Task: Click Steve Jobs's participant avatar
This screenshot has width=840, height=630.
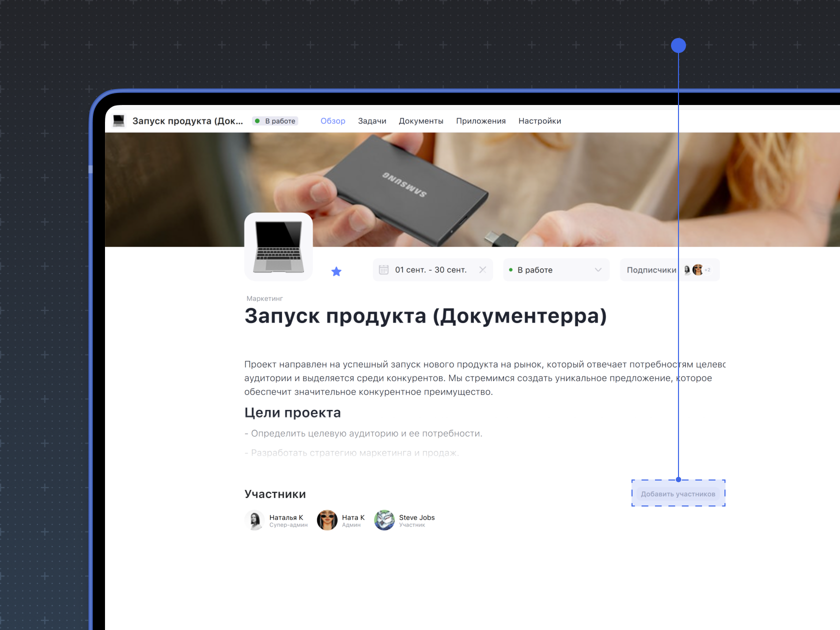Action: [x=384, y=520]
